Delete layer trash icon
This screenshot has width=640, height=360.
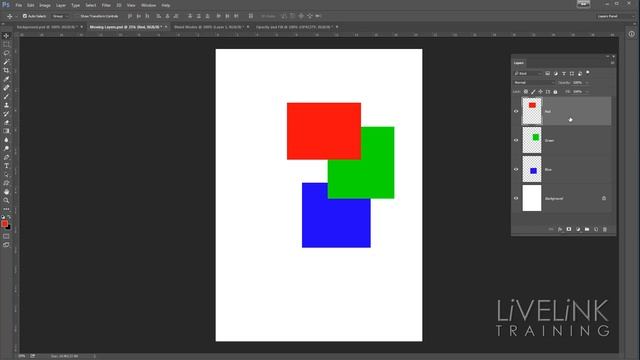[x=605, y=229]
